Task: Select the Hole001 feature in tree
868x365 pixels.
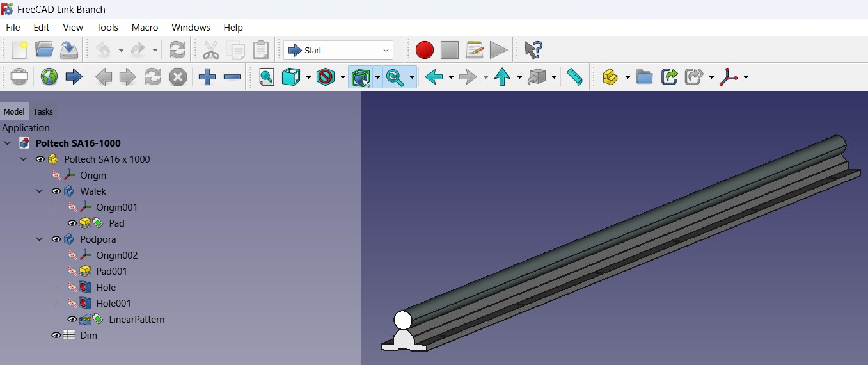Action: tap(113, 303)
